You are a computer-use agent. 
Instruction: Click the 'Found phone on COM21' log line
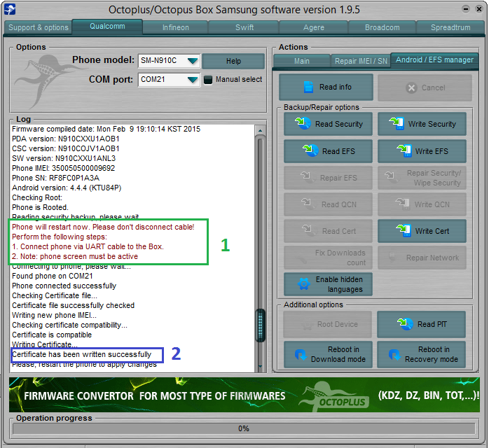point(52,276)
